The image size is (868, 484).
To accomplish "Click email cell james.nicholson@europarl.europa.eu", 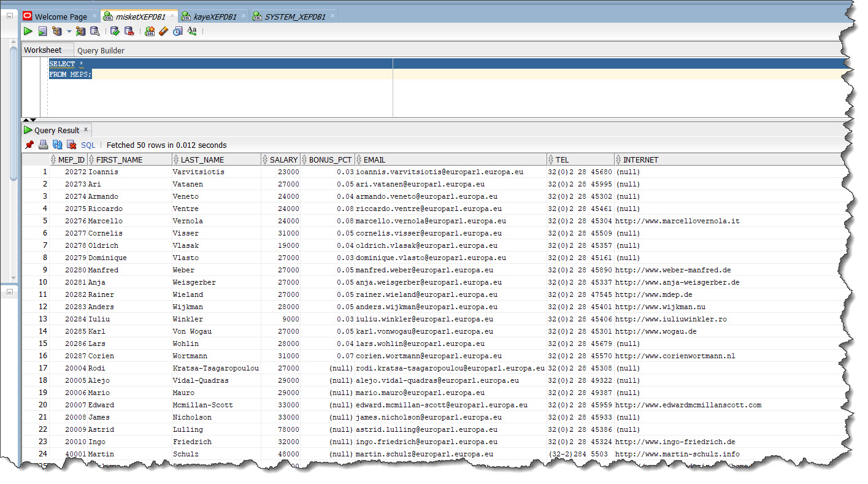I will tap(450, 417).
